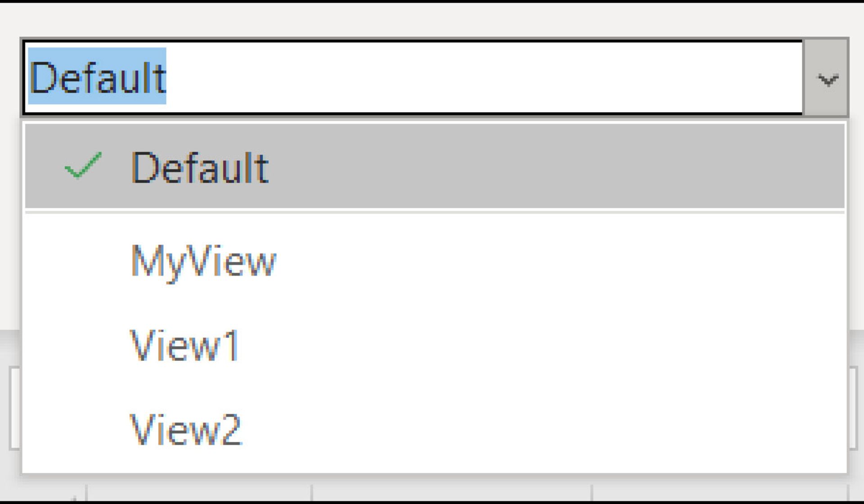Click the highlighted Default text in combo box
The width and height of the screenshot is (864, 504).
97,76
